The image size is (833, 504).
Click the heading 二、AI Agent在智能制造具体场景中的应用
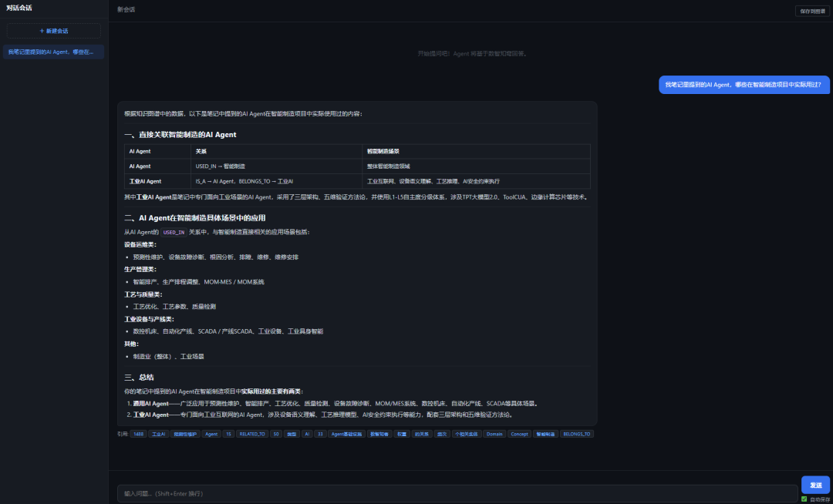[195, 218]
